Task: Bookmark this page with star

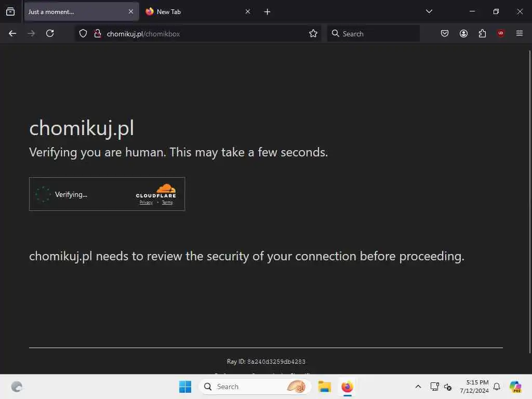Action: click(313, 33)
